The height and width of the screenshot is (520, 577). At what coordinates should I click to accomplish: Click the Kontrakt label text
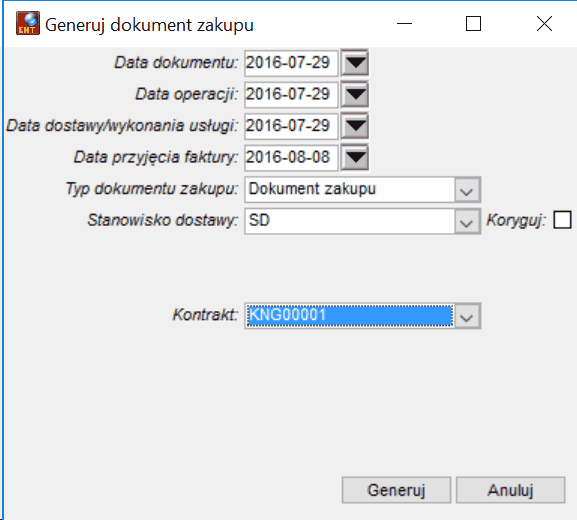206,315
